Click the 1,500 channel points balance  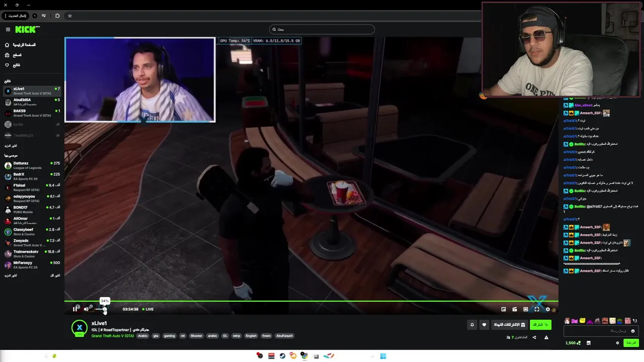[x=573, y=343]
